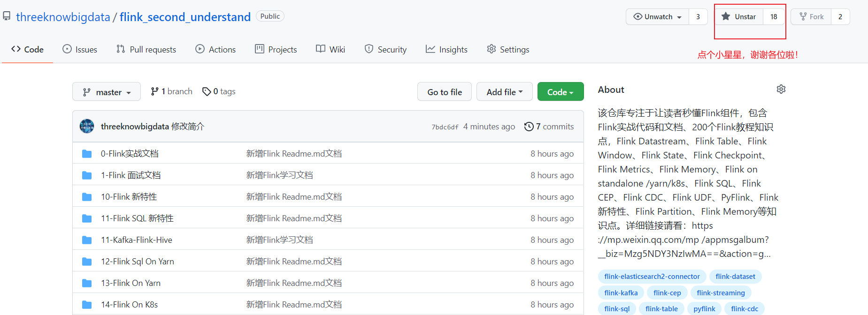Screen dimensions: 868x315
Task: Select the flink-dataset topic tag
Action: pos(735,277)
